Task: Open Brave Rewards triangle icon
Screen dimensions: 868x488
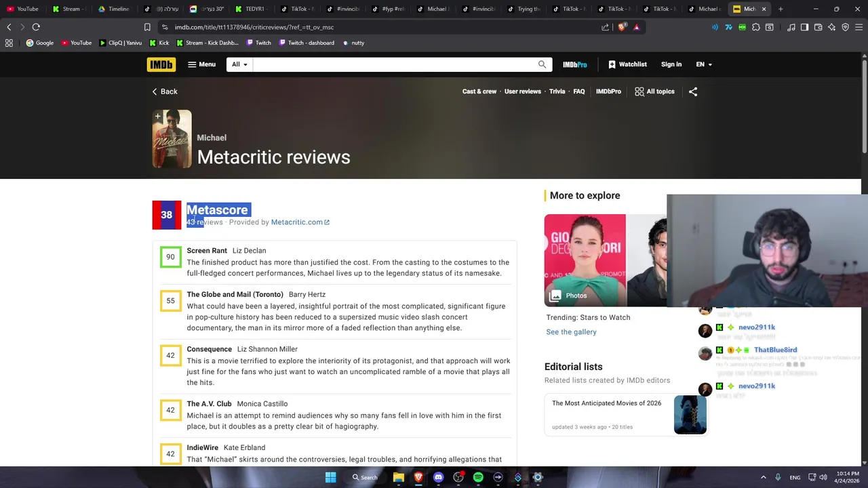Action: [x=636, y=27]
